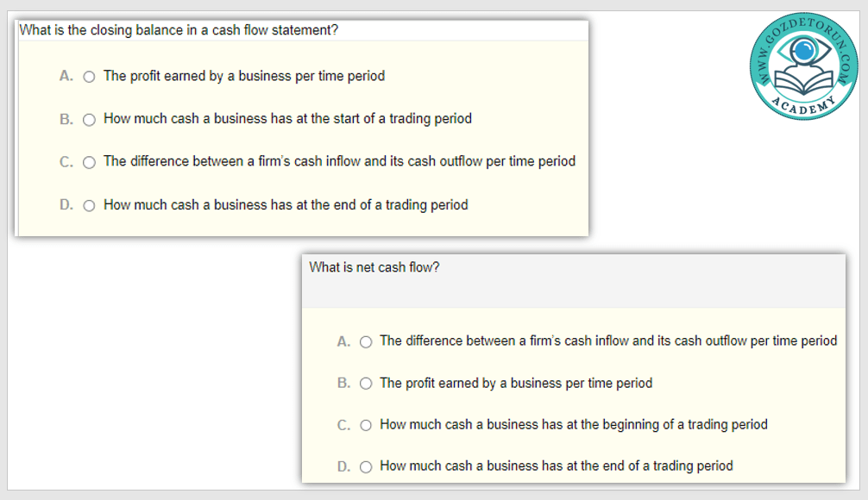Select radio button B under closing balance question
Image resolution: width=868 pixels, height=500 pixels.
click(89, 120)
